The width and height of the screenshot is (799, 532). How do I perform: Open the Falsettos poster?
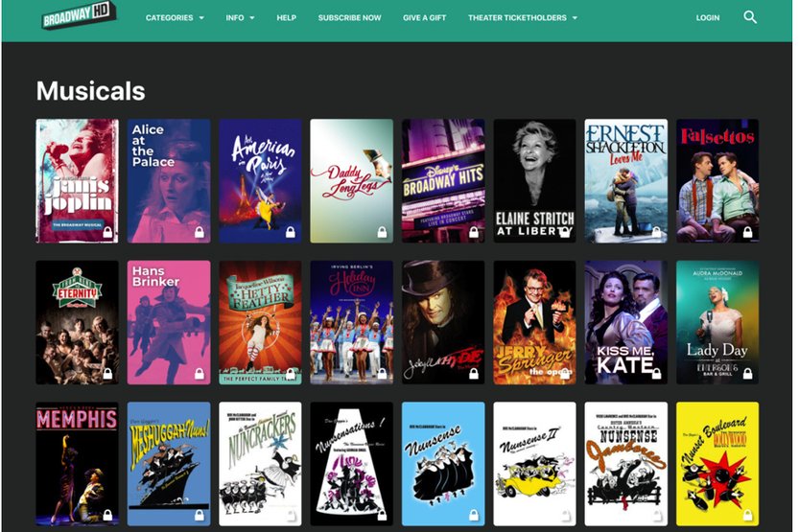(717, 181)
